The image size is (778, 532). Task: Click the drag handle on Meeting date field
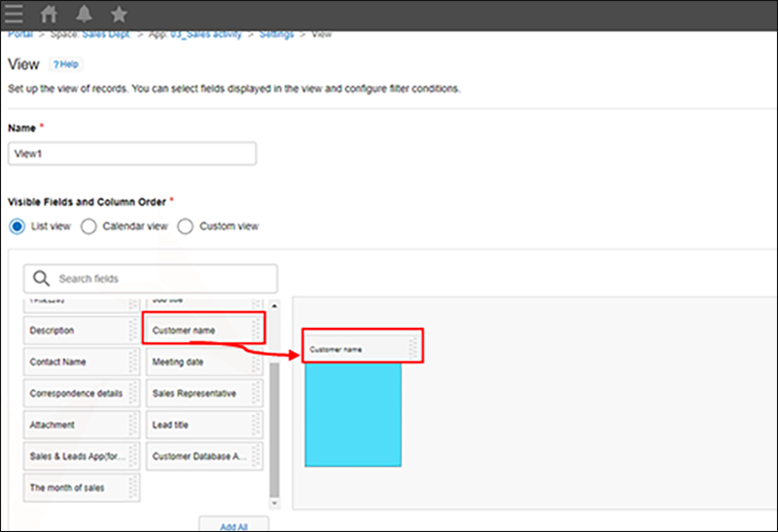257,362
